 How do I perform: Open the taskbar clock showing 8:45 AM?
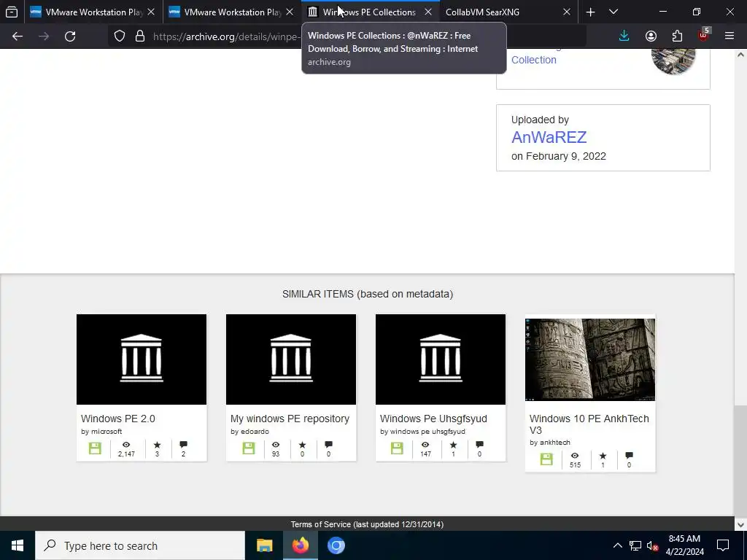coord(684,545)
